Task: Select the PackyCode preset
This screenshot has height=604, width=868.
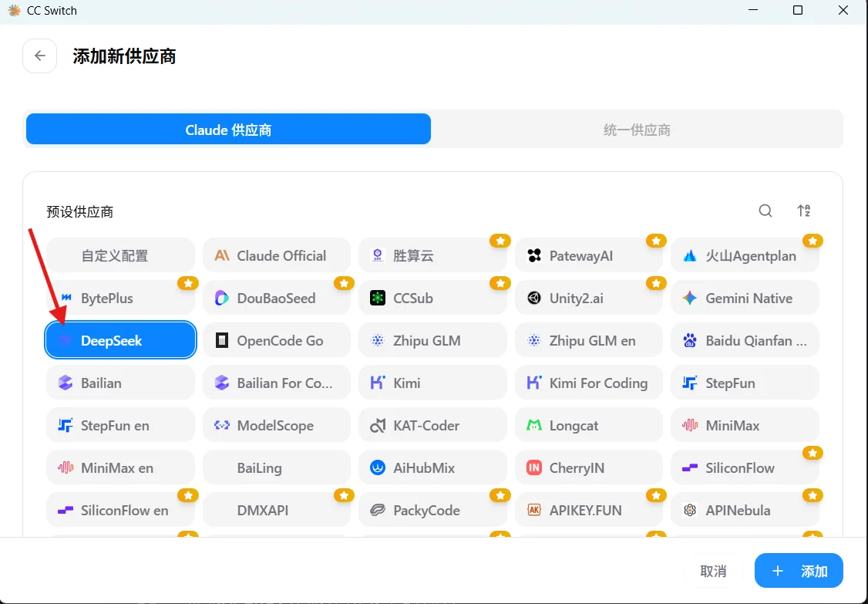Action: pos(433,511)
